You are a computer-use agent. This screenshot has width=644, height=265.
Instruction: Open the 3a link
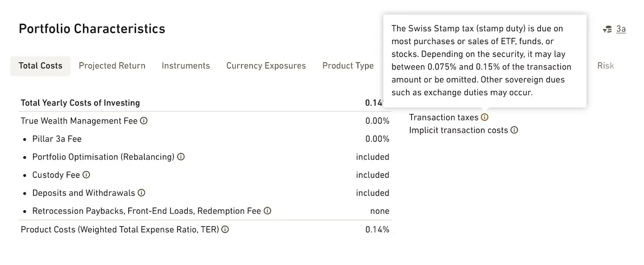pos(621,29)
